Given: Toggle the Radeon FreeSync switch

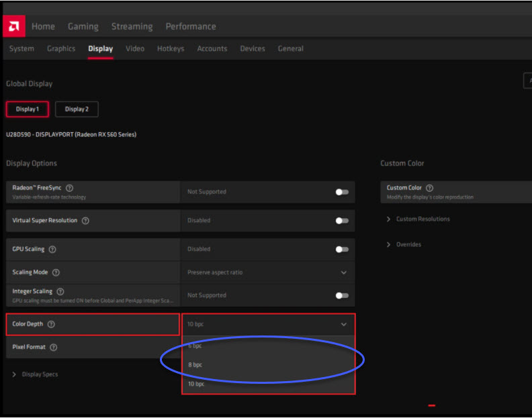Looking at the screenshot, I should click(342, 192).
